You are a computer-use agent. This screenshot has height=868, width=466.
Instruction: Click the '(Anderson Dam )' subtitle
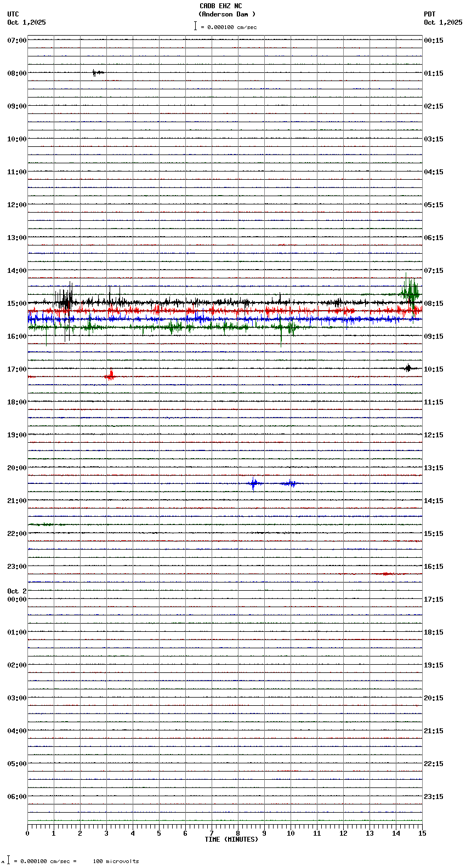[227, 14]
